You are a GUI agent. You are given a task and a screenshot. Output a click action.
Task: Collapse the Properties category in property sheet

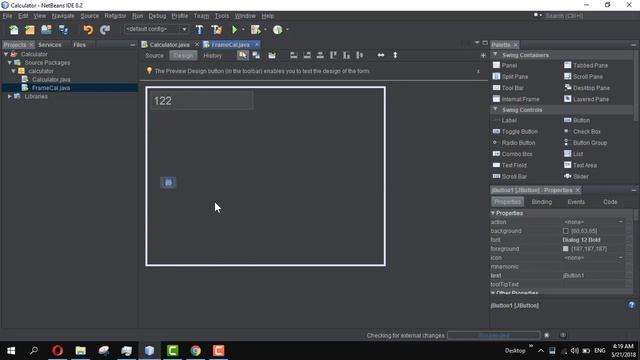[x=493, y=213]
